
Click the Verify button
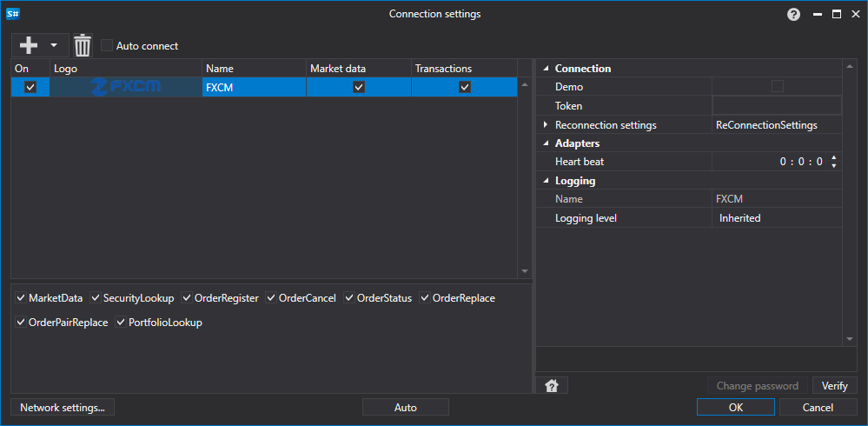click(x=834, y=386)
